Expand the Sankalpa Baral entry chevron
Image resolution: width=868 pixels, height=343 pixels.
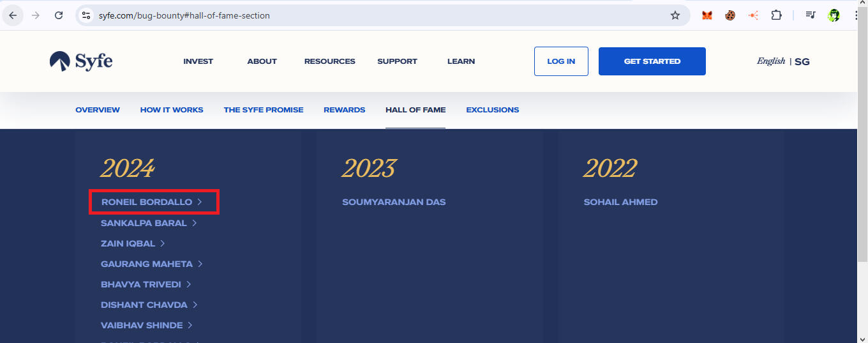point(195,223)
